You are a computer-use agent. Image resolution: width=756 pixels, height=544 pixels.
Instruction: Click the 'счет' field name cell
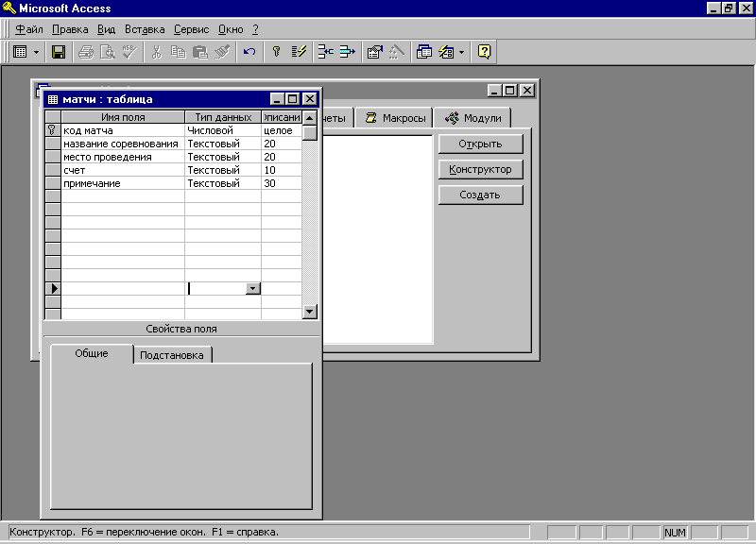[123, 170]
